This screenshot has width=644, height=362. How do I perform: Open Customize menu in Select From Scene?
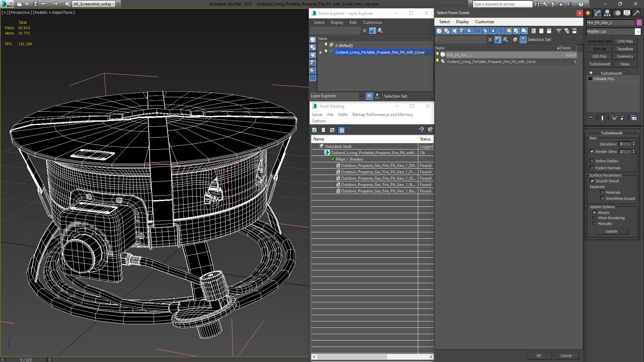484,22
